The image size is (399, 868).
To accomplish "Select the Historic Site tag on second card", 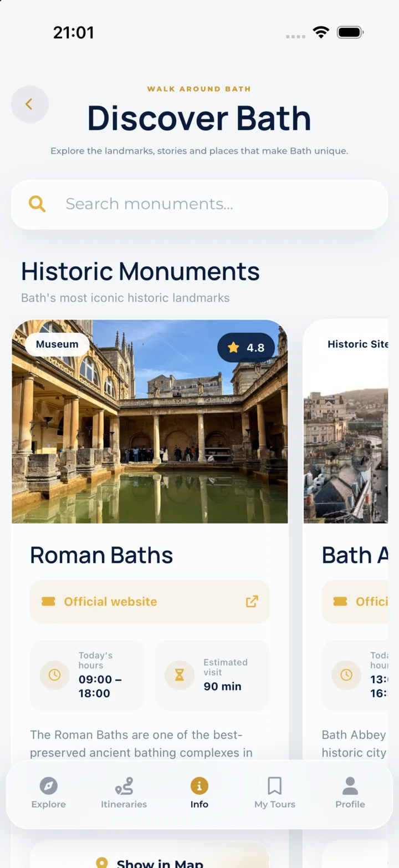I will coord(357,344).
